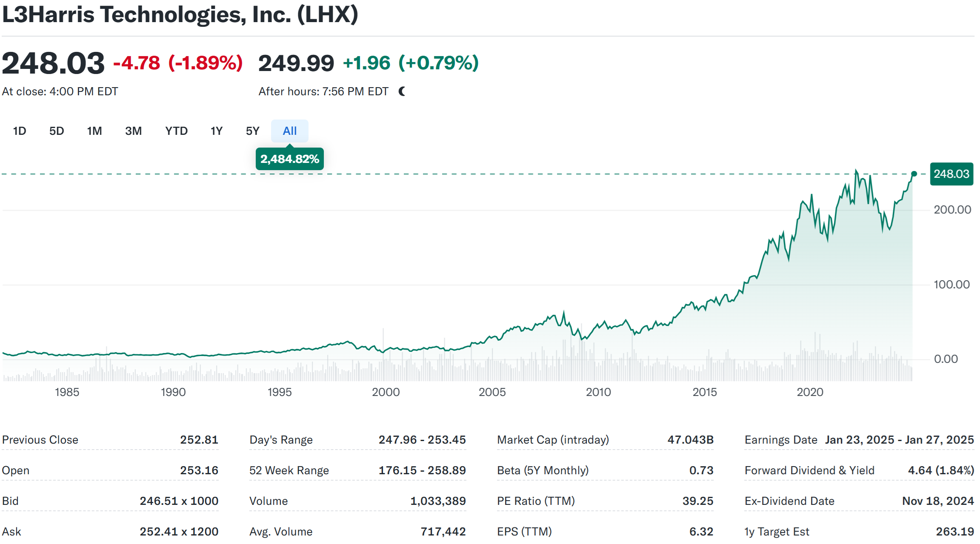Viewport: 980px width, 544px height.
Task: Click the Open value 253.16
Action: (x=199, y=470)
